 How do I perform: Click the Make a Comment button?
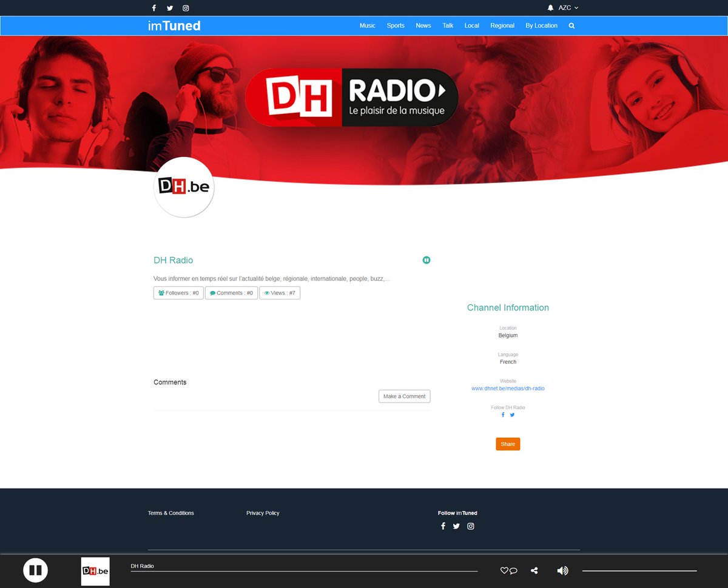tap(405, 396)
